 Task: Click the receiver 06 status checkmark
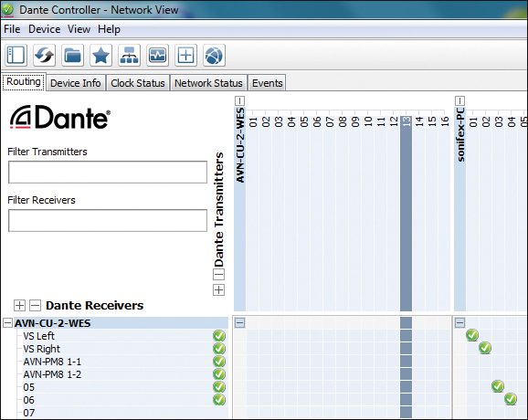[x=219, y=400]
